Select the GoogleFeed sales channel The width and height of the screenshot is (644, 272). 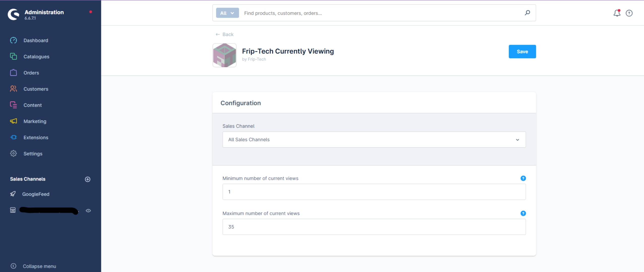(36, 194)
